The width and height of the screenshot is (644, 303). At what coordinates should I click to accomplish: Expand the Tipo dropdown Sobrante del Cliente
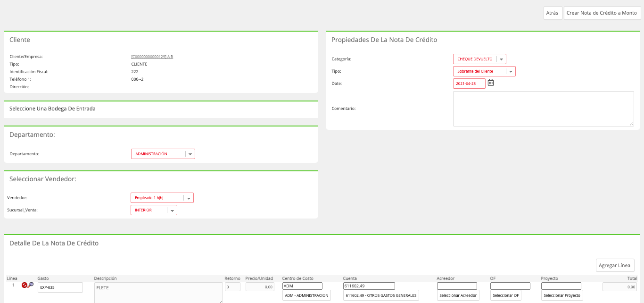(484, 71)
